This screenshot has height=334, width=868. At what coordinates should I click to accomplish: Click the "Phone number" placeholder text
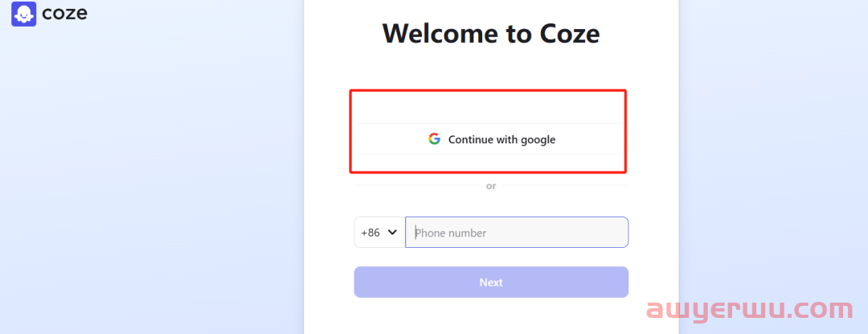(451, 233)
